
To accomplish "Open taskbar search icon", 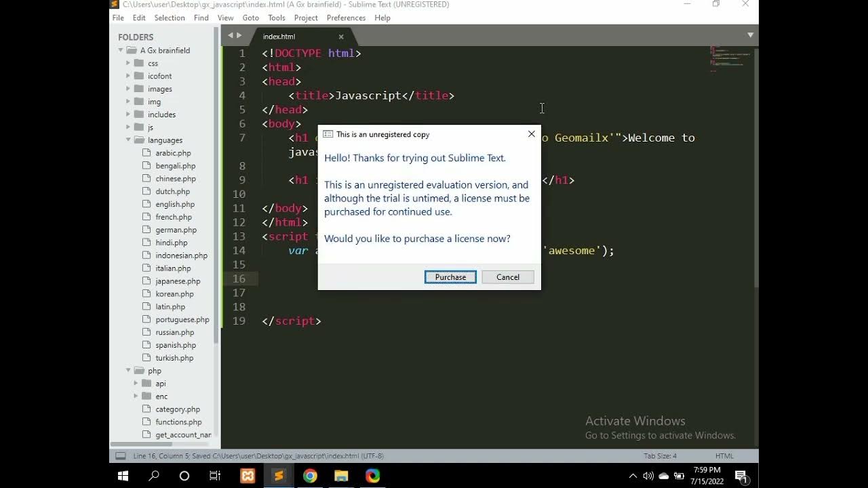I will [x=154, y=476].
